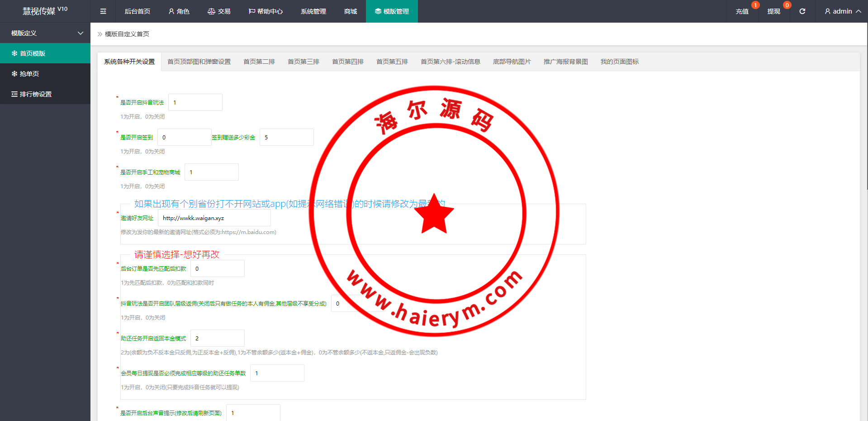Open 帮助中心 with flag icon

point(266,11)
